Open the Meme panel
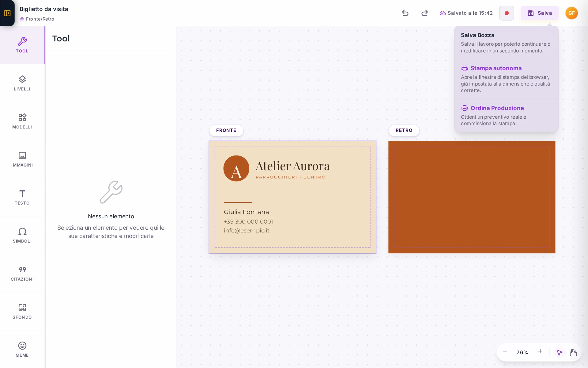Screen dimensions: 588x368 click(x=22, y=349)
